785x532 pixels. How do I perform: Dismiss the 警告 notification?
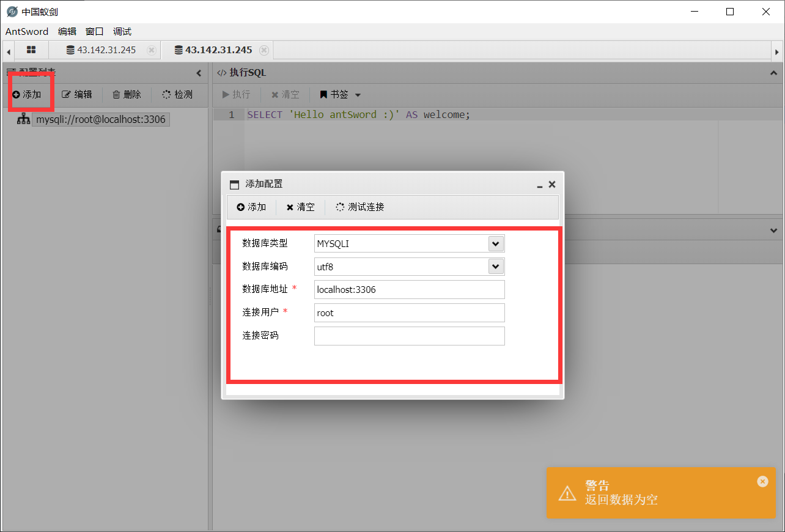click(x=762, y=481)
